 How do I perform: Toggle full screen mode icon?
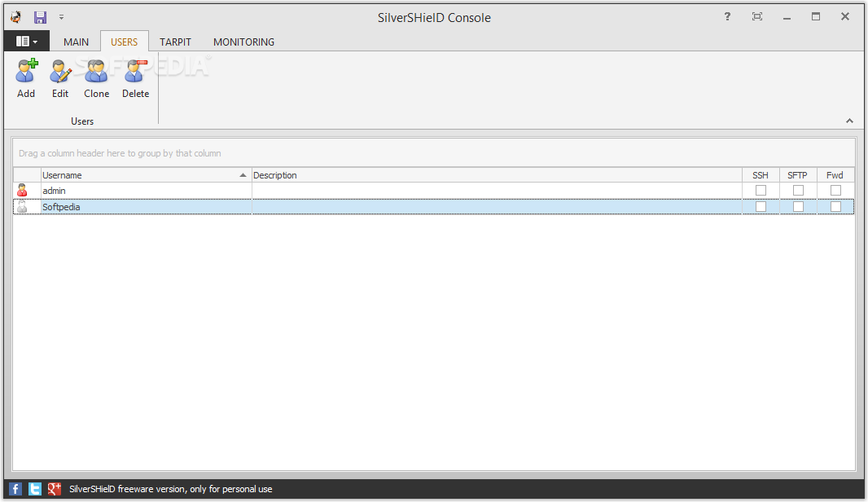tap(756, 16)
